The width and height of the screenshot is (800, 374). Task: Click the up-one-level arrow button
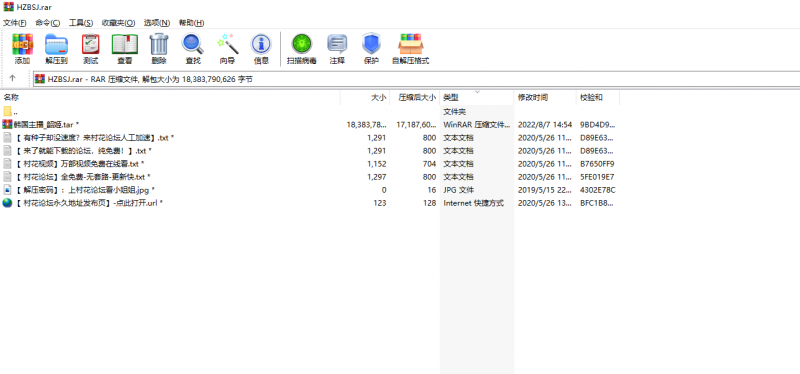tap(13, 78)
